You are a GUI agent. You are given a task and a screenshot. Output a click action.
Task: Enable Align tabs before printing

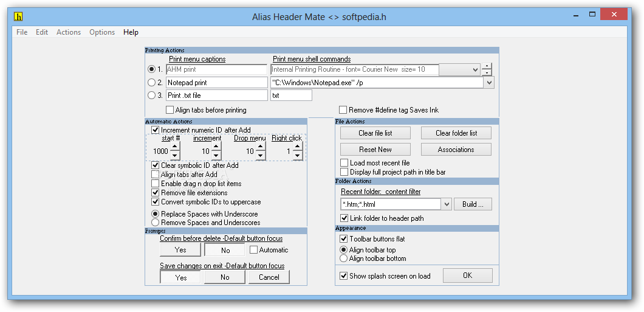click(170, 109)
